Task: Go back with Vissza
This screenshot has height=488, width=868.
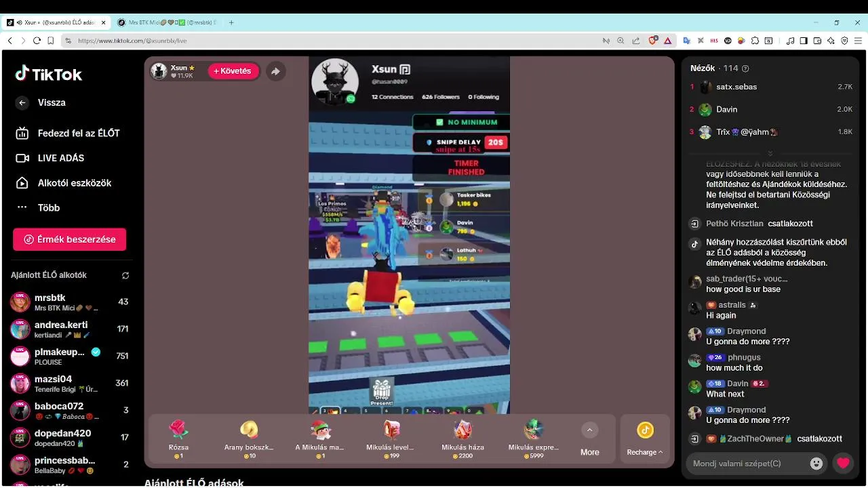Action: (x=41, y=102)
